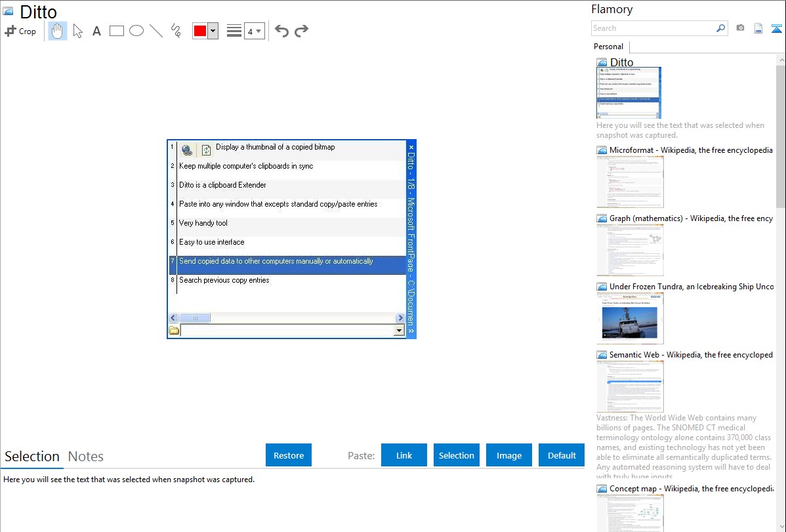786x532 pixels.
Task: Open the Under Frozen Tundra thumbnail
Action: [630, 318]
